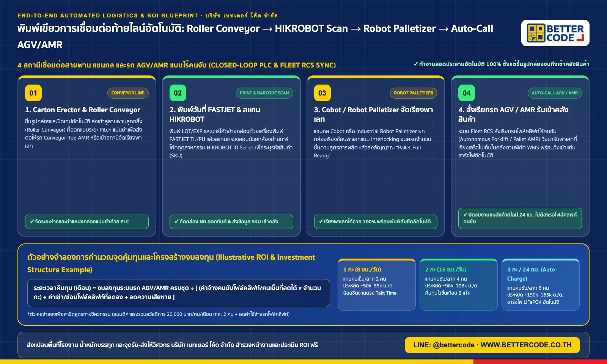
Task: Select the "3 กะ / 24 ชม. (Auto-Charge)" card title
Action: tap(532, 274)
